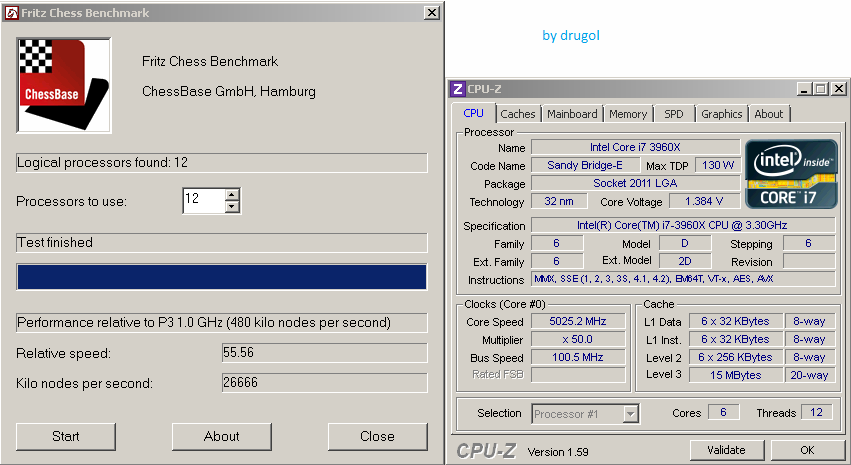
Task: Click Level 3 cache '15 MBytes'
Action: [x=735, y=375]
